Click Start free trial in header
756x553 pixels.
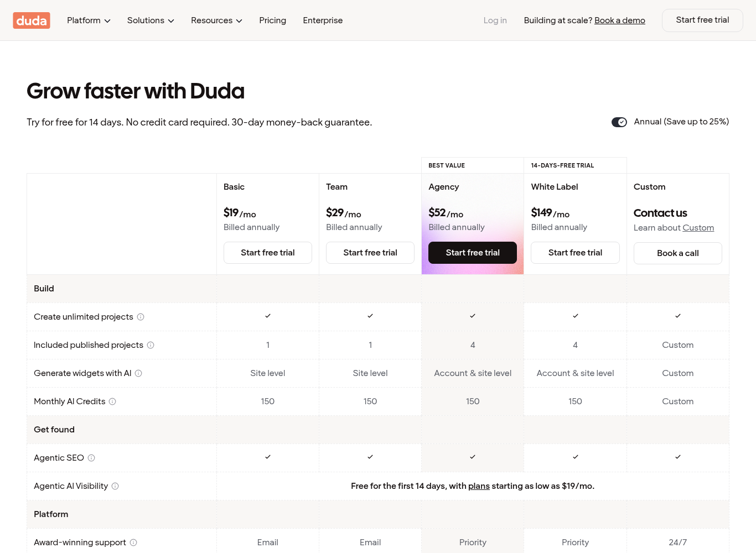coord(702,20)
